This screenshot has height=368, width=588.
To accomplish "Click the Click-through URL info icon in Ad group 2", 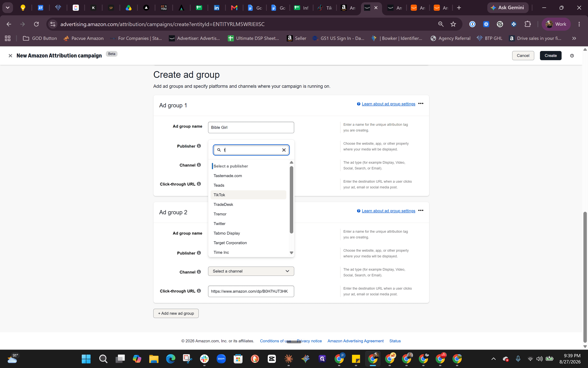I will 199,291.
